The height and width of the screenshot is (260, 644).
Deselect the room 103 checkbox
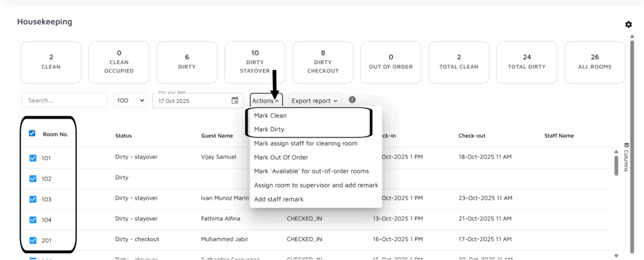pyautogui.click(x=33, y=199)
